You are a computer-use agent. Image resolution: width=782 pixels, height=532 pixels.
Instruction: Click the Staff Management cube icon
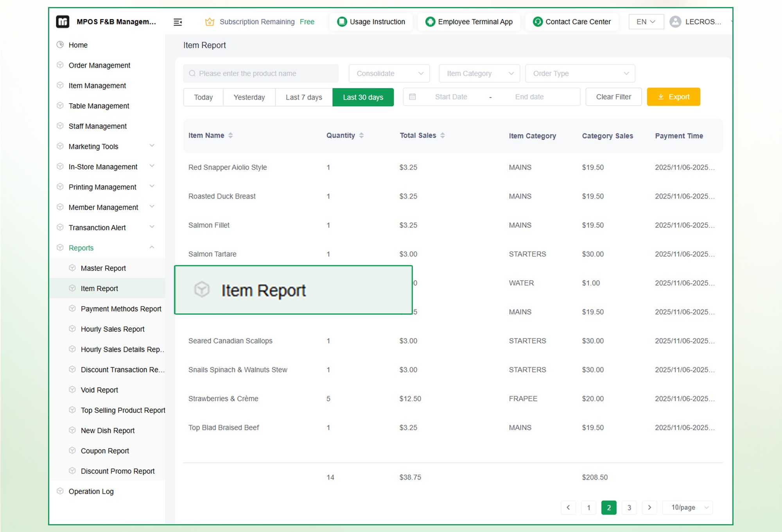coord(60,126)
